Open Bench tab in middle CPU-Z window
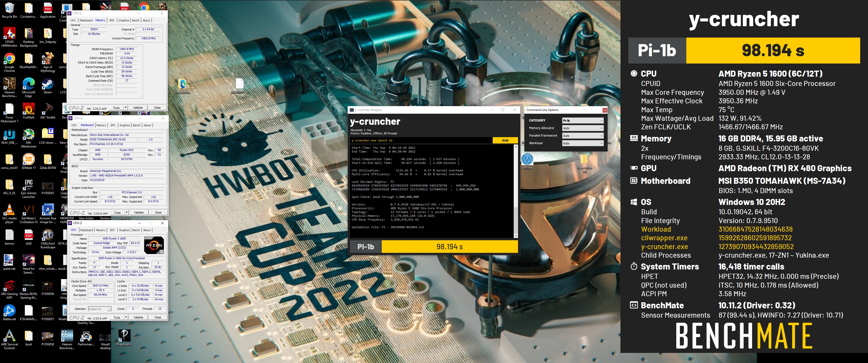The width and height of the screenshot is (868, 363). pos(137,125)
